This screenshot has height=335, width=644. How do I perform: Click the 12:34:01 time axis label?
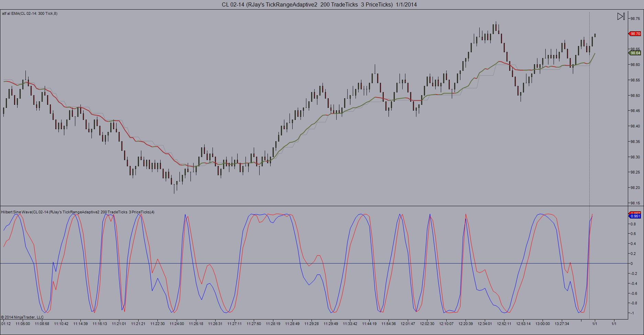pyautogui.click(x=485, y=323)
